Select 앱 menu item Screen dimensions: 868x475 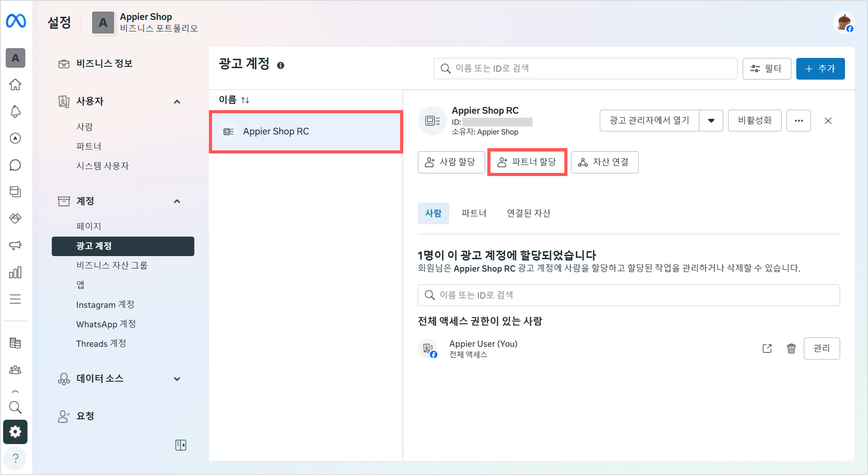click(80, 285)
